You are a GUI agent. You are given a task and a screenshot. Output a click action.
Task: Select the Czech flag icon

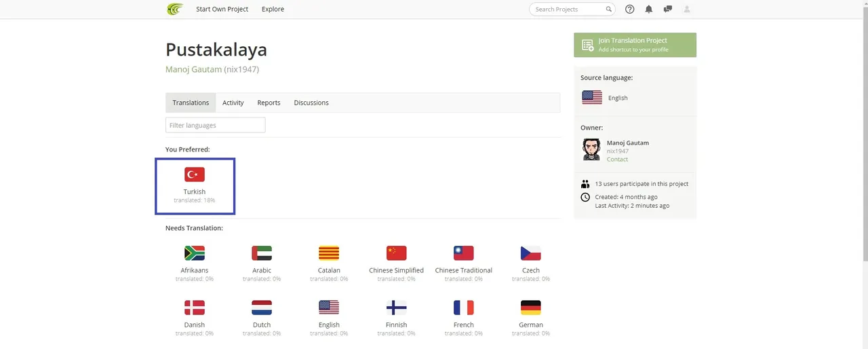[531, 253]
